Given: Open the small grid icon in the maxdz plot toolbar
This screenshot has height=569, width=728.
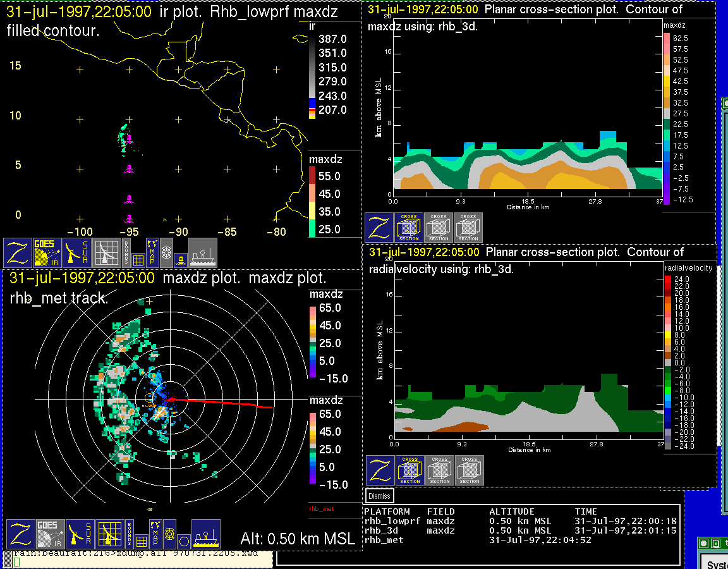Looking at the screenshot, I should (x=142, y=541).
